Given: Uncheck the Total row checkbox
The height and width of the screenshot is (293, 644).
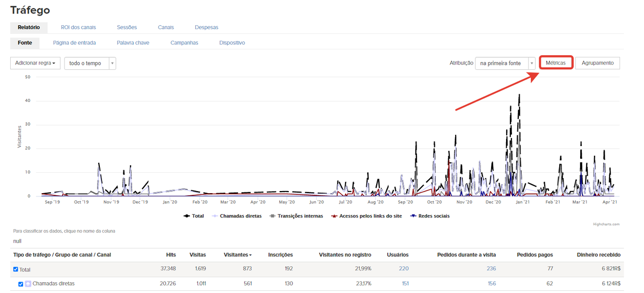Looking at the screenshot, I should point(16,269).
